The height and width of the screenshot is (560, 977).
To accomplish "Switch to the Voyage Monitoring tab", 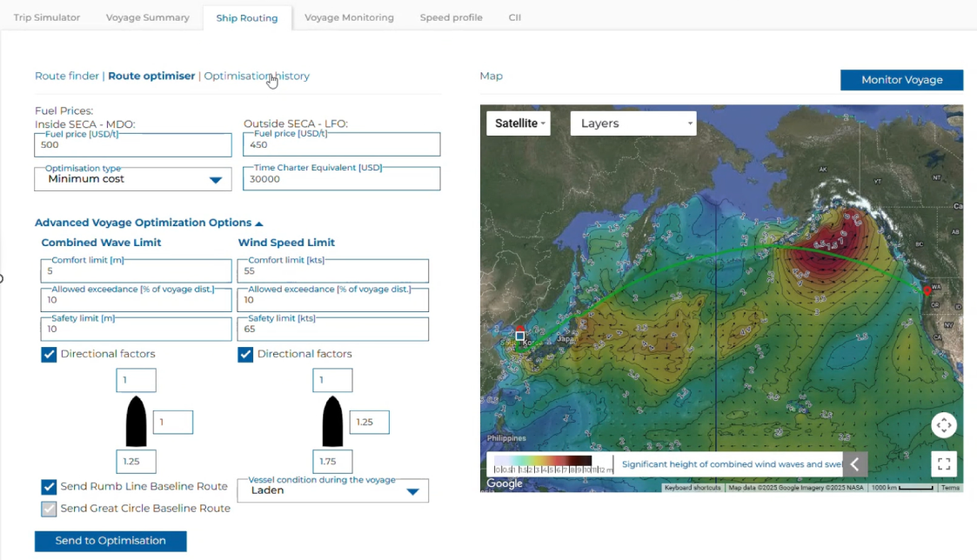I will (x=349, y=17).
